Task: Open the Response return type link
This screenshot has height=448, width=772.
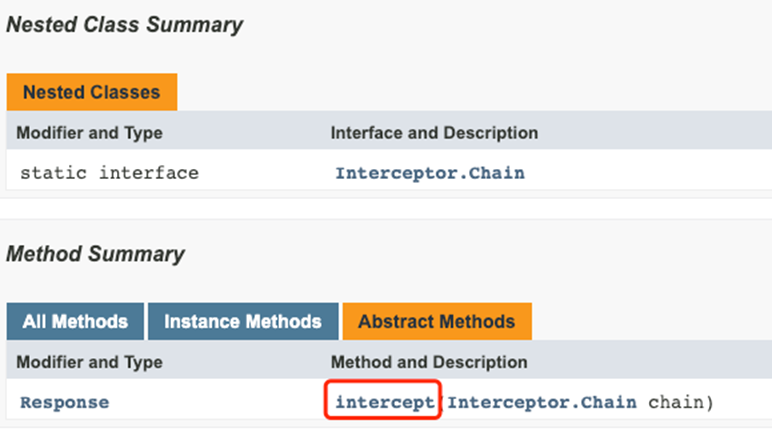Action: tap(64, 403)
